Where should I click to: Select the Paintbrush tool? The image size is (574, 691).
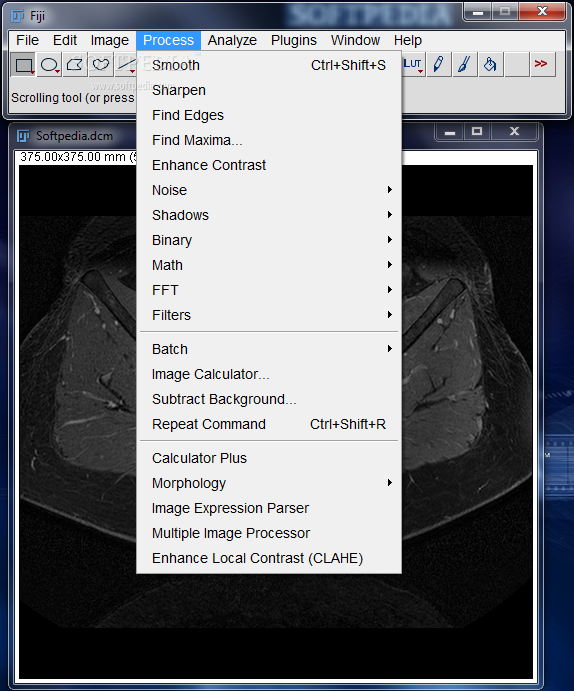coord(465,65)
